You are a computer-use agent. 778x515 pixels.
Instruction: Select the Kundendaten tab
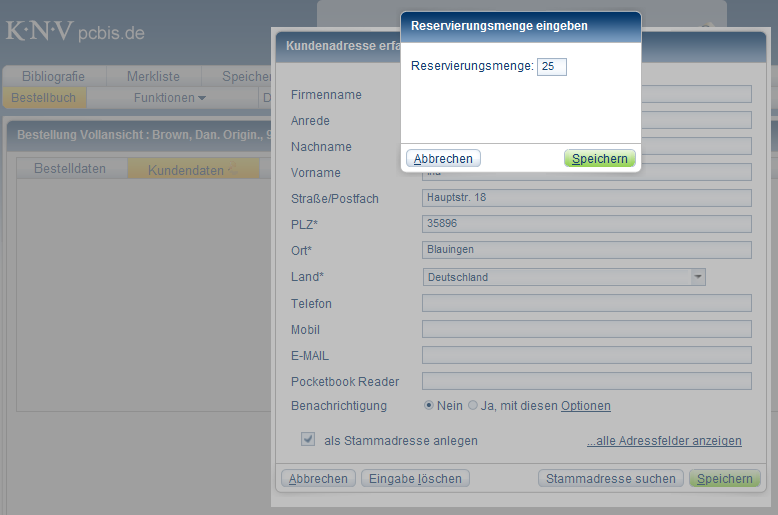[187, 170]
